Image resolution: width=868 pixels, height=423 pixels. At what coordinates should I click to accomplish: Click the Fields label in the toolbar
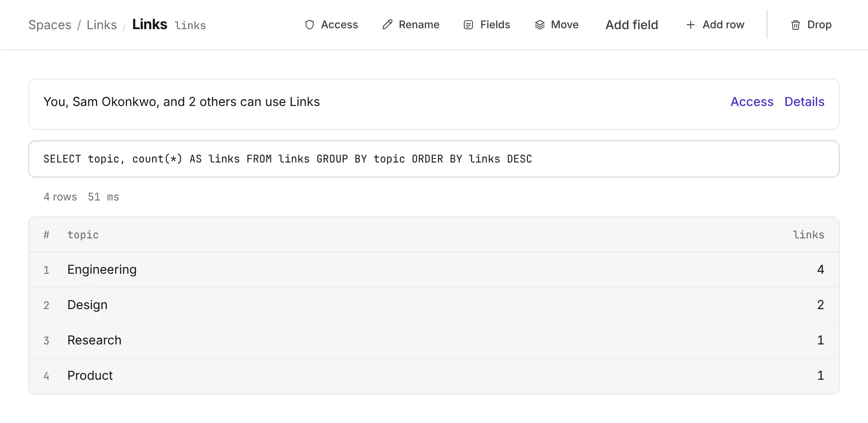[495, 25]
